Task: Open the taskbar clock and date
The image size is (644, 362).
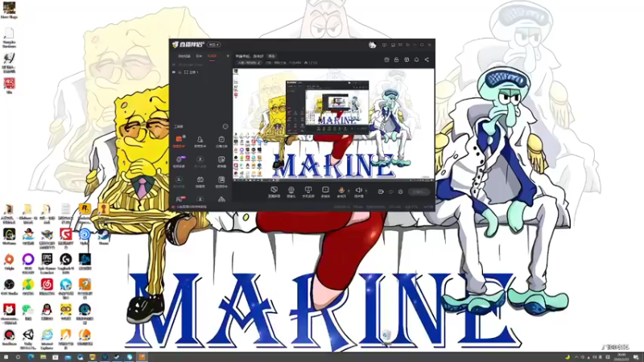Action: (x=621, y=357)
